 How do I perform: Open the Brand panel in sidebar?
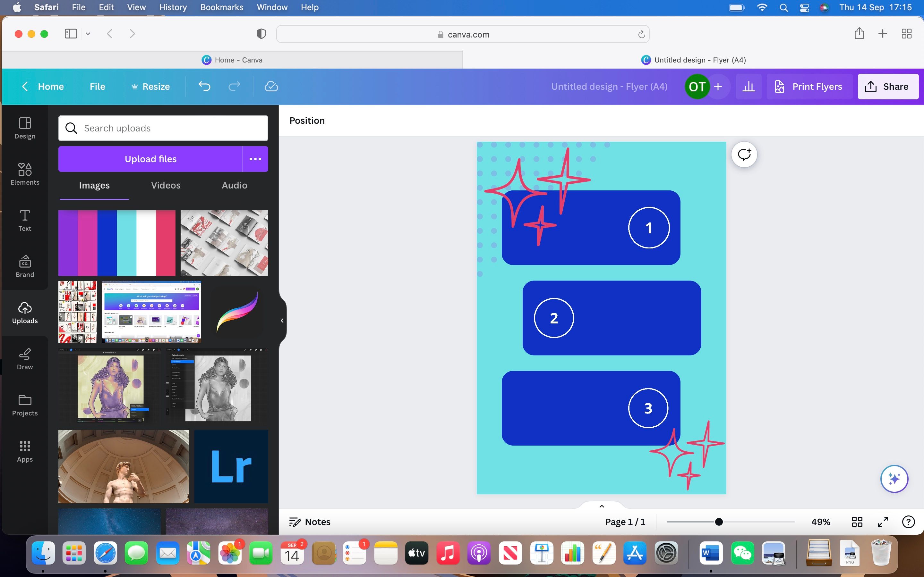(x=25, y=267)
